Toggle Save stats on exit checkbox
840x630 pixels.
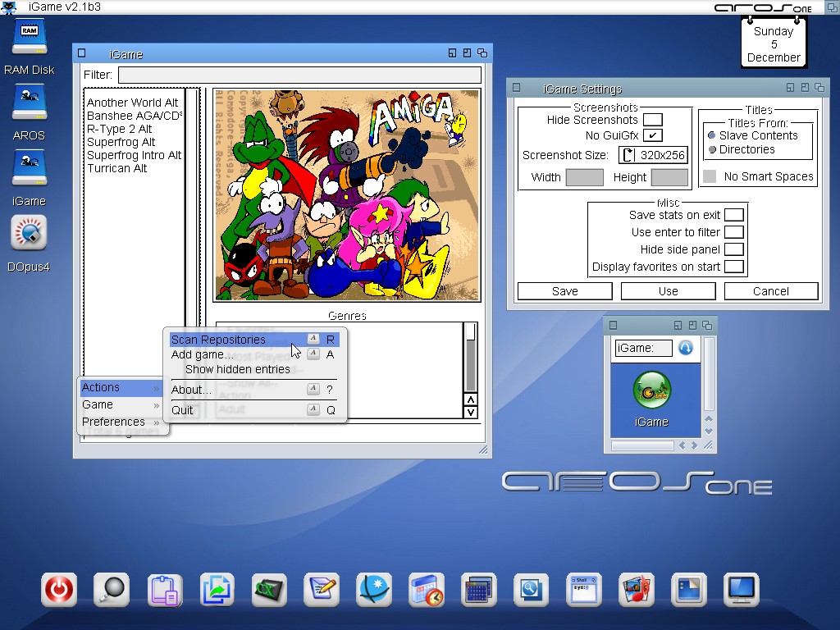click(x=733, y=215)
